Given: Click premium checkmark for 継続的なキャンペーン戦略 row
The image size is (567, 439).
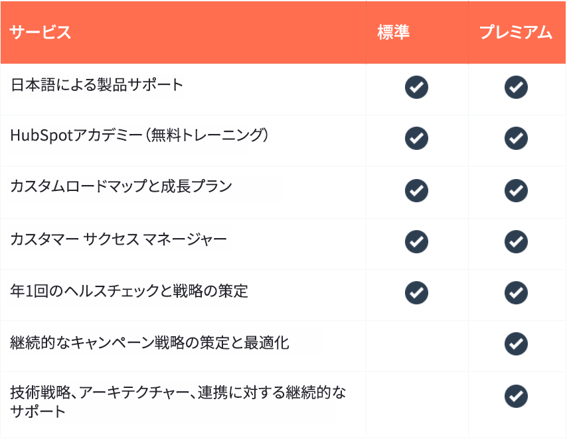Looking at the screenshot, I should [516, 344].
